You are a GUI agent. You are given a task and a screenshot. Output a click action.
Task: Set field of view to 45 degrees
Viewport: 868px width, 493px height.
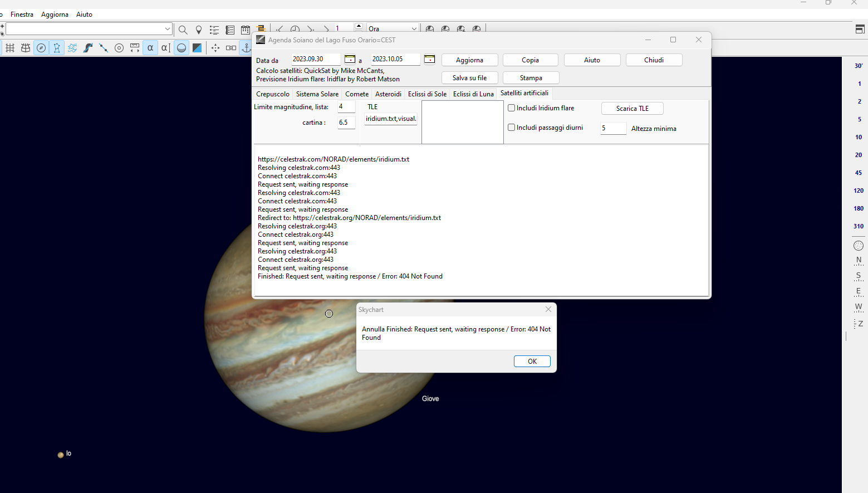click(x=858, y=173)
